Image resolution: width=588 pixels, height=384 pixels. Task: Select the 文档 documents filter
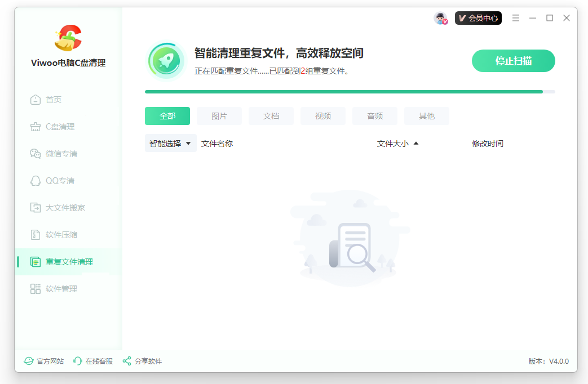tap(271, 116)
